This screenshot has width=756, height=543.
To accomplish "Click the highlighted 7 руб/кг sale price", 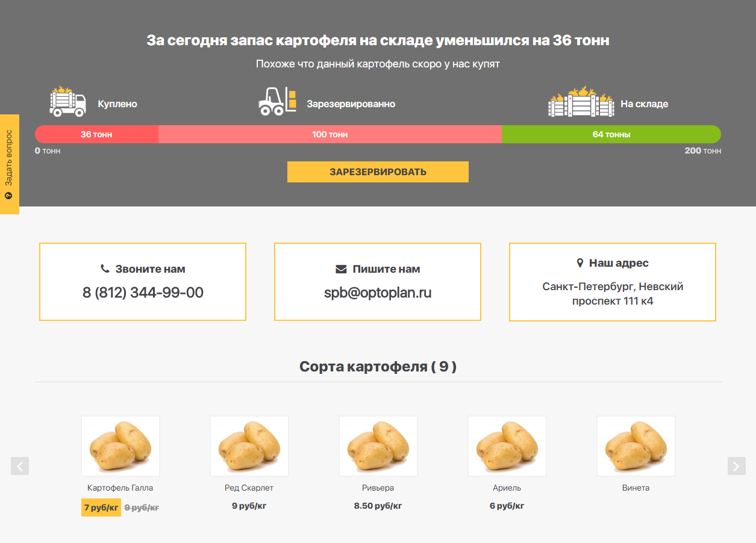I will click(x=101, y=507).
